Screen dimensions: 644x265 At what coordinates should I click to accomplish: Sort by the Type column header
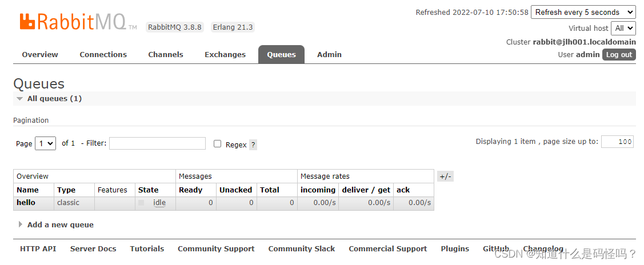click(66, 190)
